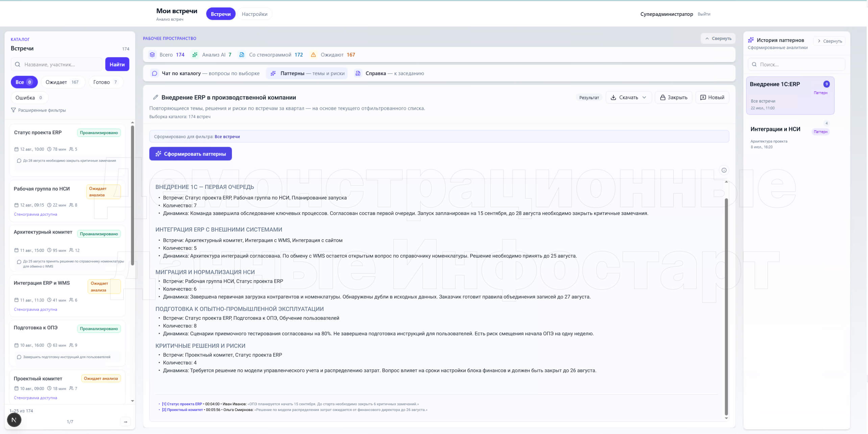Open the Скачать dropdown arrow
Screen dimensions: 868x434
644,97
